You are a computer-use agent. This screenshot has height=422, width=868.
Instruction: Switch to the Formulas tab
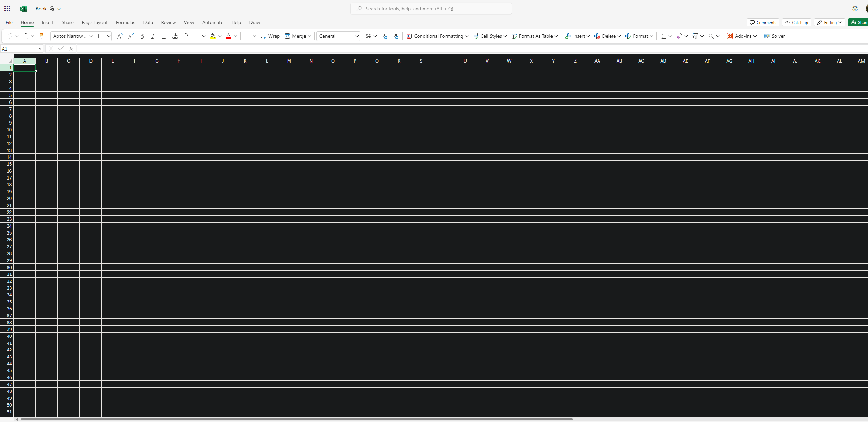click(125, 22)
